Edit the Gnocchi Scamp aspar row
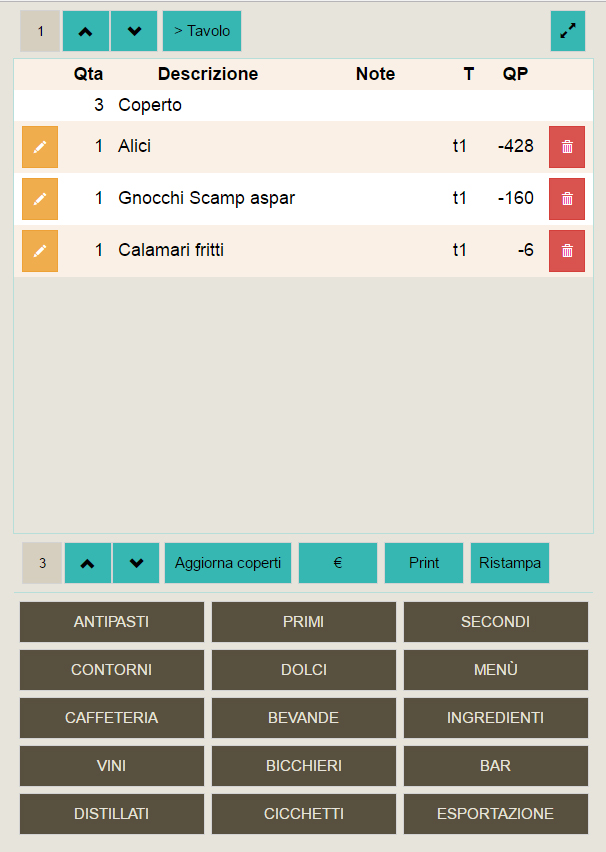This screenshot has height=852, width=606. click(x=40, y=199)
